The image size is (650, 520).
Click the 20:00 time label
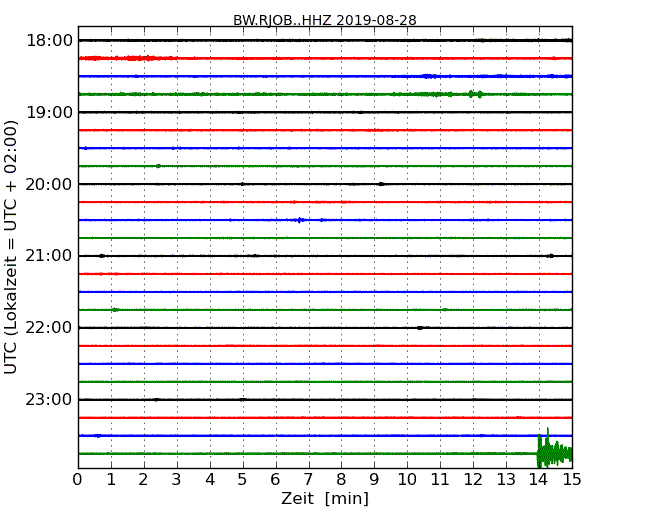pos(49,184)
